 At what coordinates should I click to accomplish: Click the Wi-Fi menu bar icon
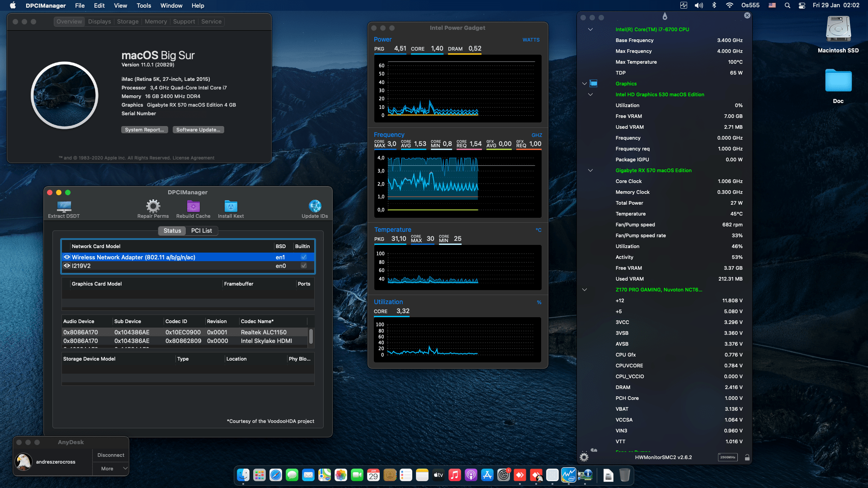[730, 5]
